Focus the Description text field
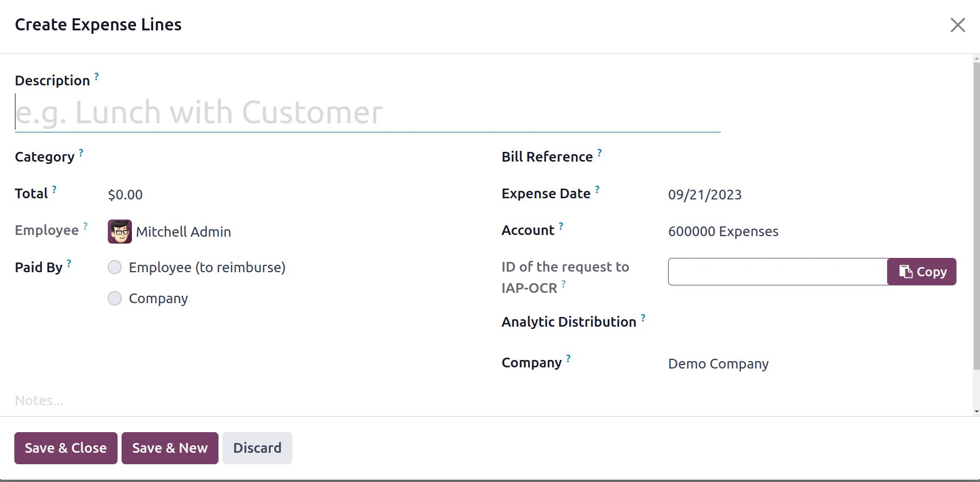This screenshot has height=482, width=980. tap(367, 113)
